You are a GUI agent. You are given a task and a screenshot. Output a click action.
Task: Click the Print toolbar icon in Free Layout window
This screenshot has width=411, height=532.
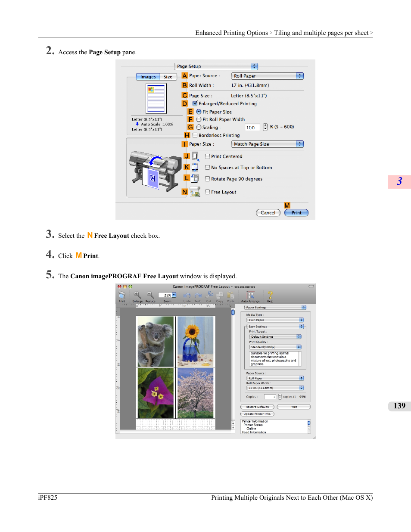[122, 295]
